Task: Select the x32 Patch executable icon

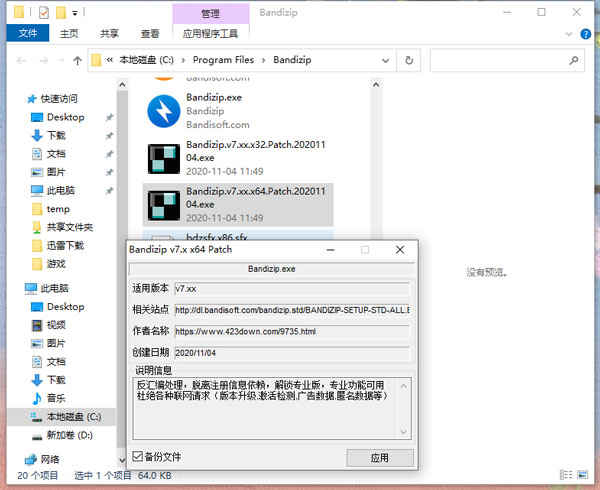Action: 164,158
